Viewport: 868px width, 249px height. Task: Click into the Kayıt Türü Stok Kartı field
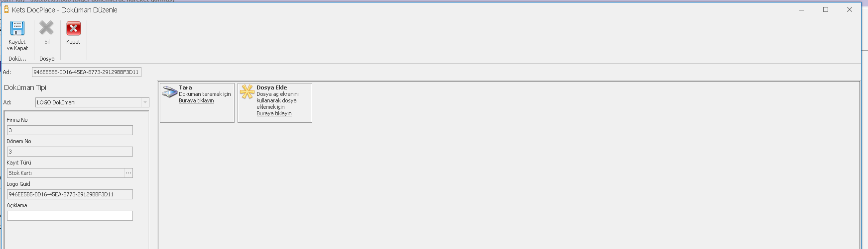point(66,173)
